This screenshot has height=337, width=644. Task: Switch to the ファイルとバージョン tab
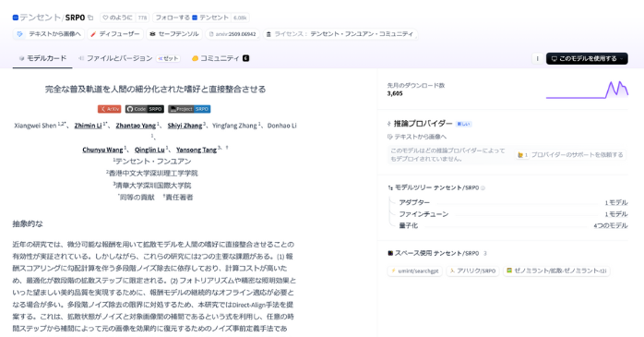(x=115, y=58)
